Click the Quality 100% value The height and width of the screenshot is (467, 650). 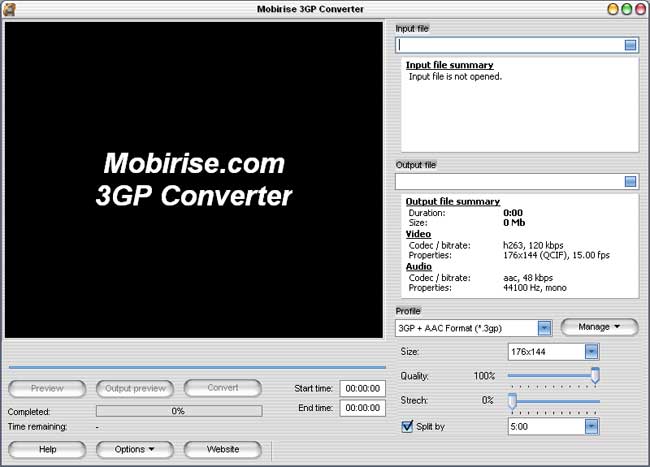[484, 376]
